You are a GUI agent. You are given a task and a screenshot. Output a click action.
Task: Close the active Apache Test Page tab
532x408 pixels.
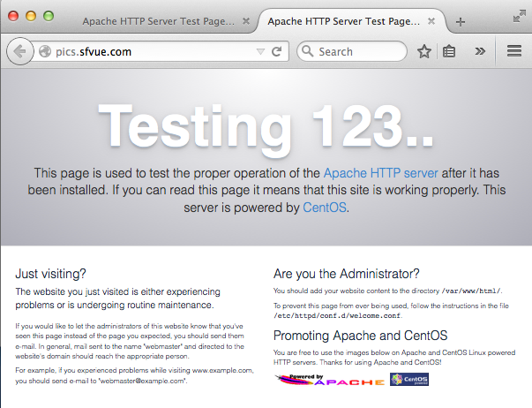[431, 21]
